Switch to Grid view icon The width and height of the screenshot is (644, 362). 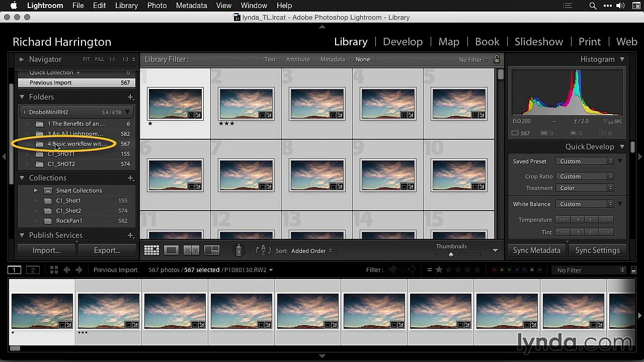[151, 250]
